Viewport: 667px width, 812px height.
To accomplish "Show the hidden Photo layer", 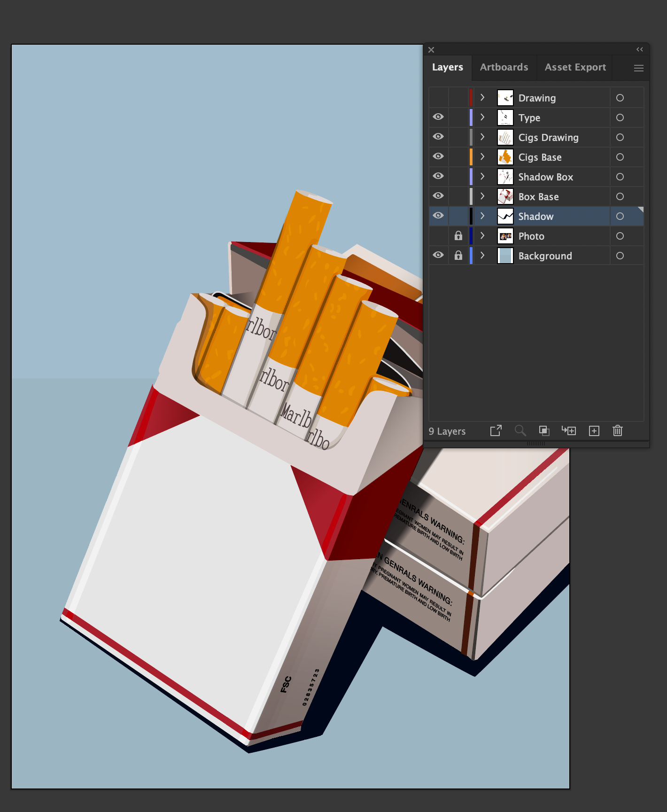I will click(x=438, y=236).
